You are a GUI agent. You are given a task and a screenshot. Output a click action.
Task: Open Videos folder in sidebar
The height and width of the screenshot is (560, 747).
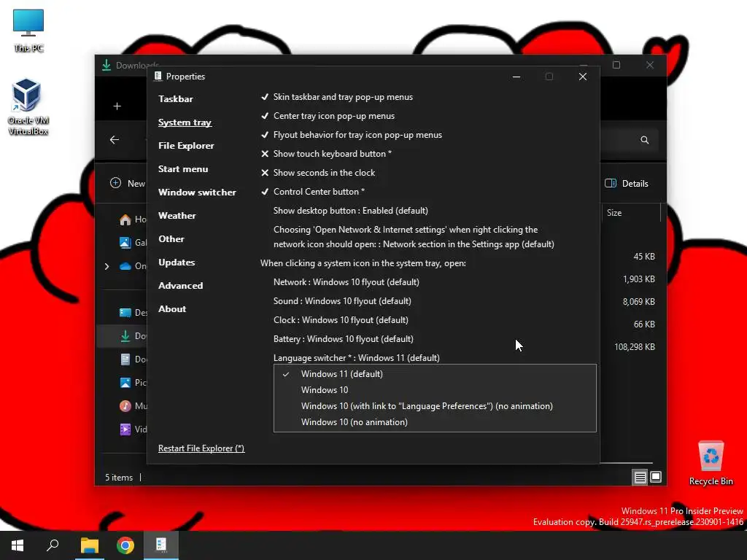[x=132, y=429]
